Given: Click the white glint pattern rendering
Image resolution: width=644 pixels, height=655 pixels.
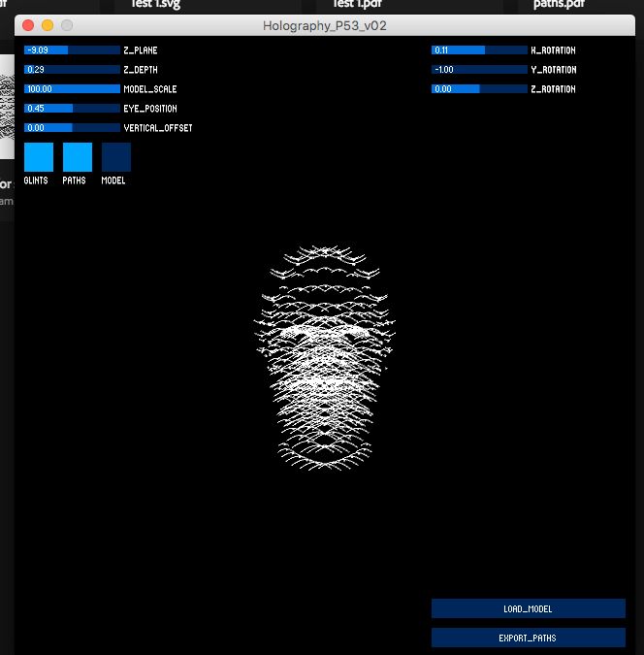Looking at the screenshot, I should (325, 358).
